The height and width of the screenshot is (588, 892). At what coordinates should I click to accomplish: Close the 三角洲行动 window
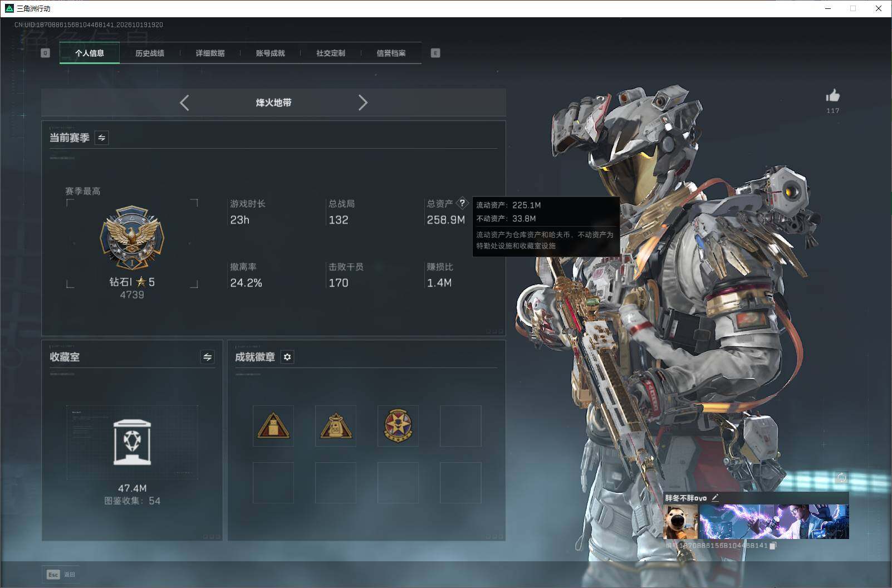pos(879,8)
